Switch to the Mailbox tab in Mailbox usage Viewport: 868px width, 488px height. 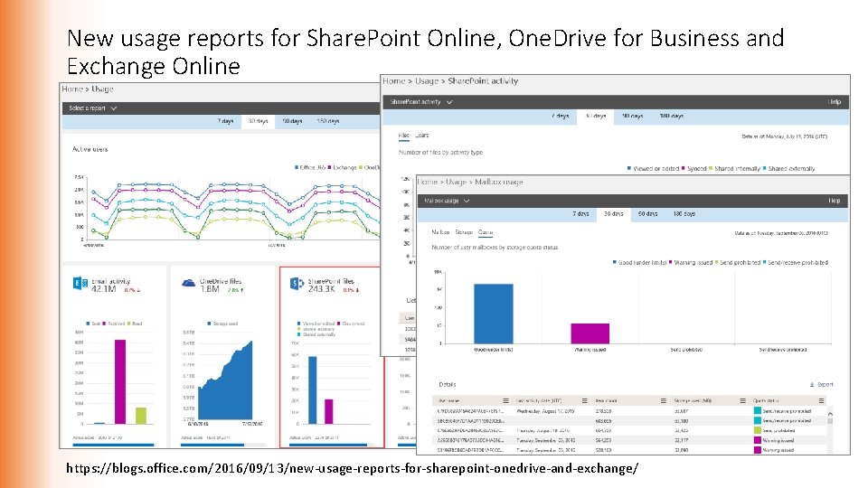click(440, 232)
